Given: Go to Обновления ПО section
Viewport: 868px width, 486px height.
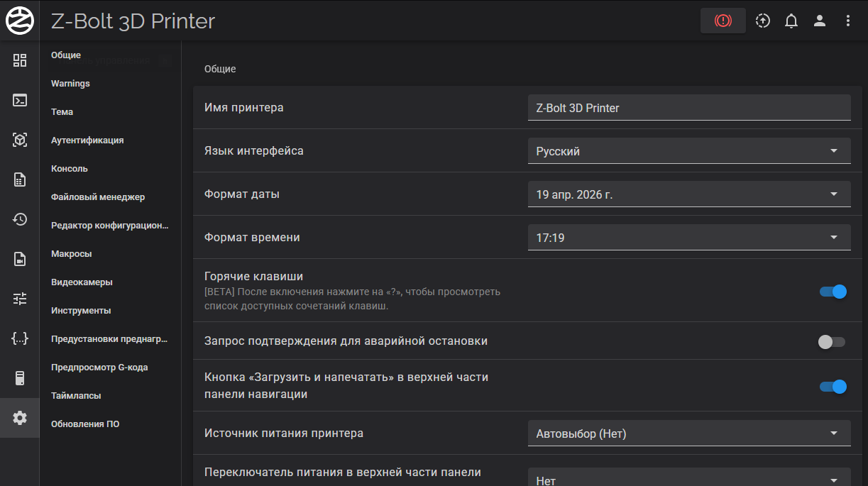Looking at the screenshot, I should click(85, 424).
